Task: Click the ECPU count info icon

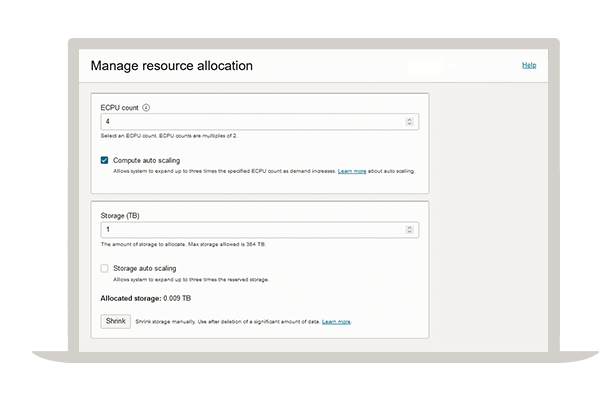Action: (147, 106)
